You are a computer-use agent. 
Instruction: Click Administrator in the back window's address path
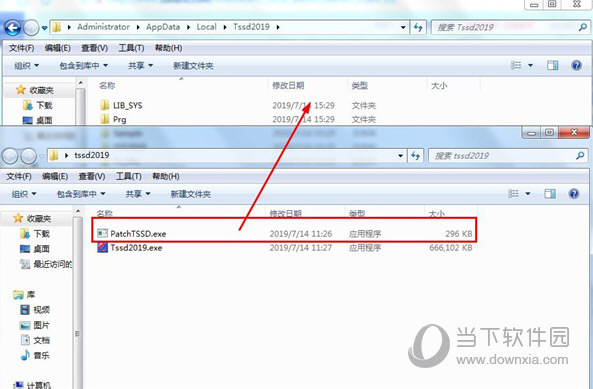[x=103, y=27]
